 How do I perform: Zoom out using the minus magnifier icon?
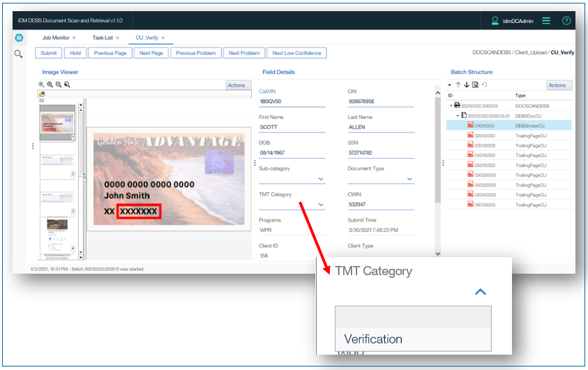click(x=59, y=84)
